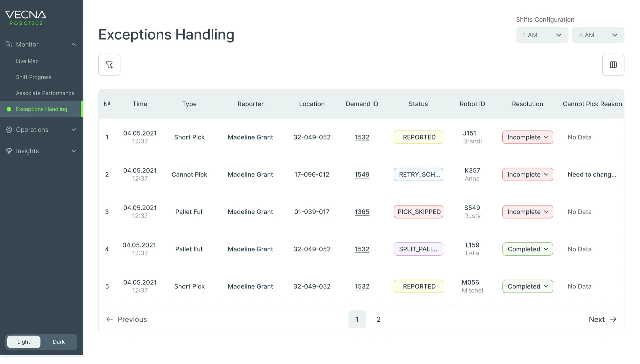The height and width of the screenshot is (364, 640).
Task: Expand the Operations section chevron
Action: 74,130
